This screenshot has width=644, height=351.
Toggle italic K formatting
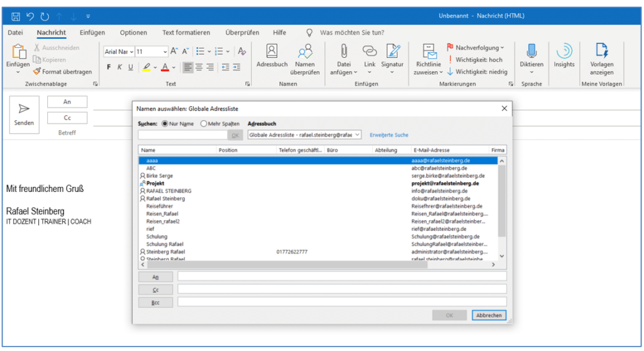point(119,67)
